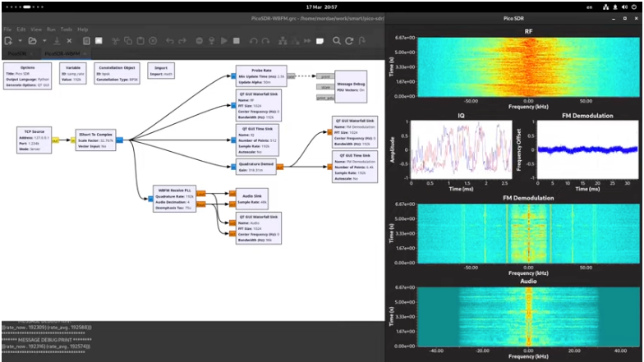Disable selected block toolbar icon

(295, 41)
